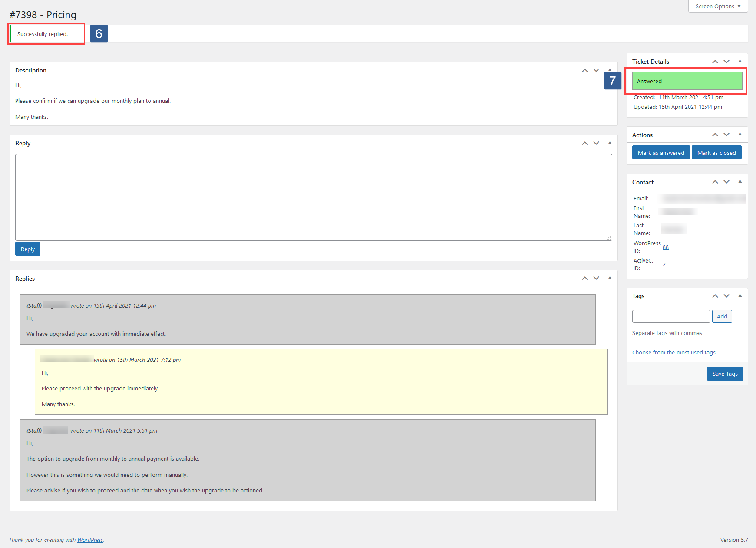756x548 pixels.
Task: Open the Screen Options dropdown
Action: click(717, 6)
